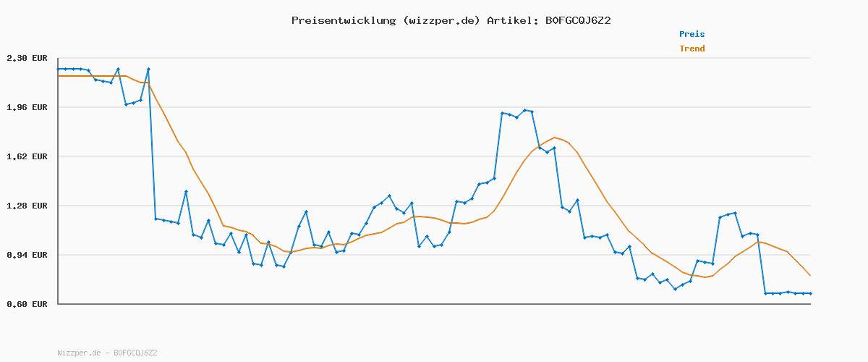Click the blue price point where it drops to 0.67 EUR

(x=765, y=293)
